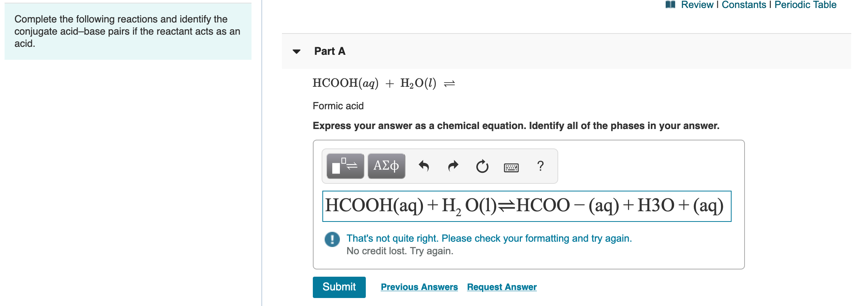
Task: Expand the subscript template from the toolbar
Action: point(345,166)
